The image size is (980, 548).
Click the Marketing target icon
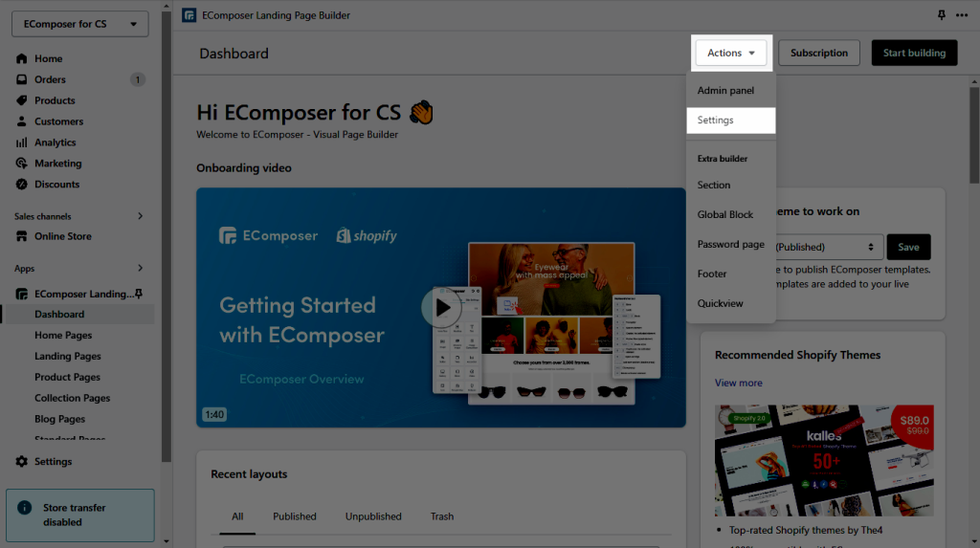click(x=22, y=164)
